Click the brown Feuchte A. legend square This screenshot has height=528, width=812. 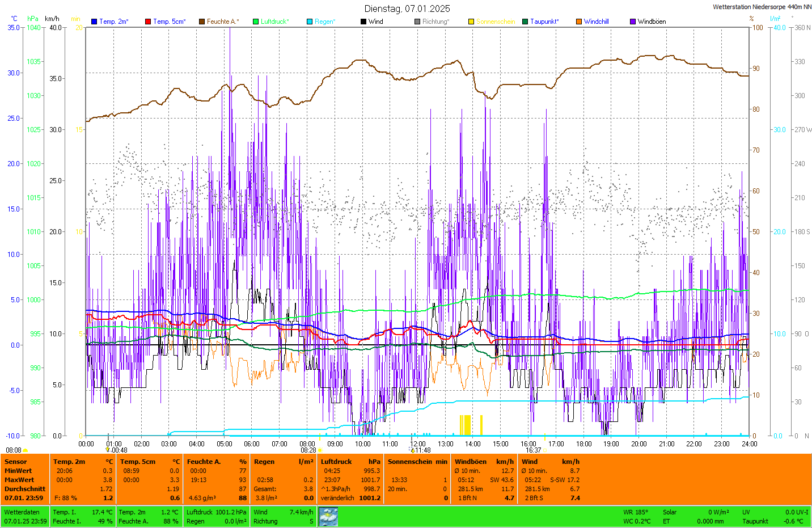tap(202, 22)
